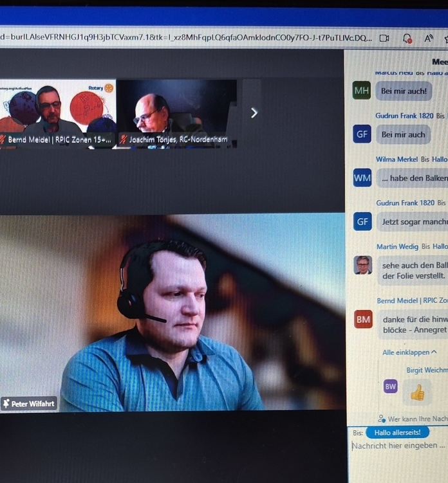
Task: Select Joachim Tönjes's video thumbnail
Action: (176, 111)
